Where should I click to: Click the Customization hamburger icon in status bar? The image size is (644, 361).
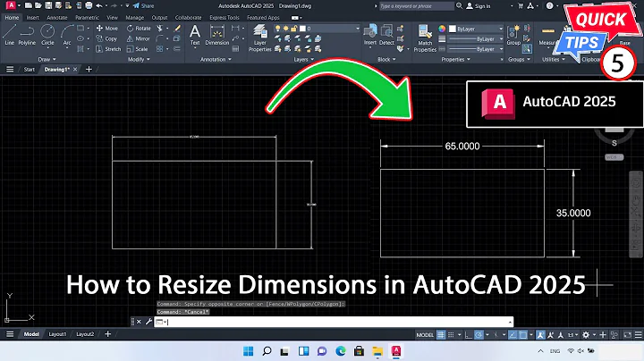638,335
